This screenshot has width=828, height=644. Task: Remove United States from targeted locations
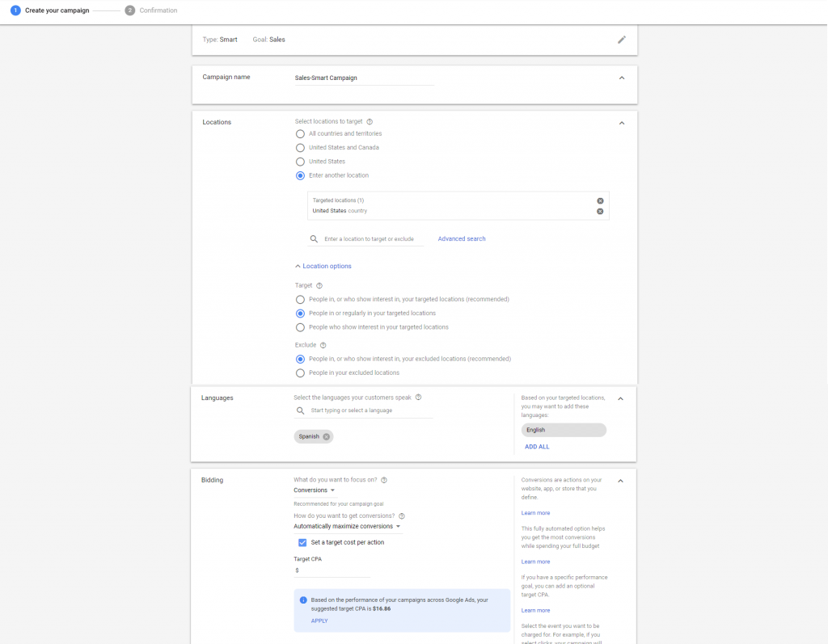pos(600,211)
